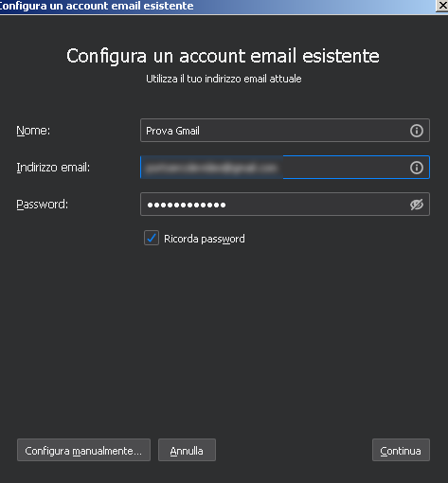The height and width of the screenshot is (483, 448).
Task: Focus the Nome field containing Prova Gmail
Action: 285,131
